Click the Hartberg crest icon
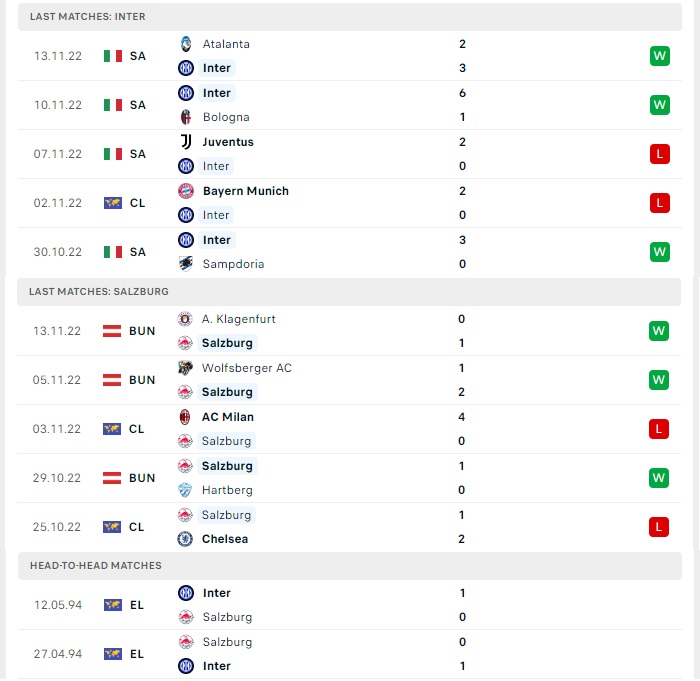Viewport: 700px width, 681px height. 185,490
